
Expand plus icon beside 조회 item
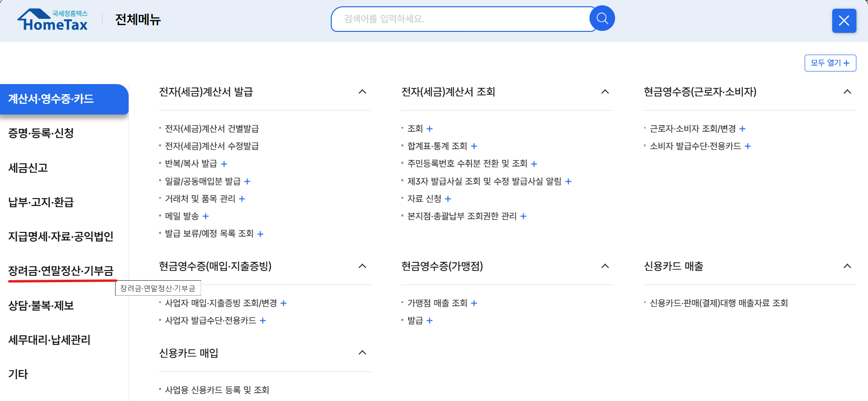click(429, 129)
